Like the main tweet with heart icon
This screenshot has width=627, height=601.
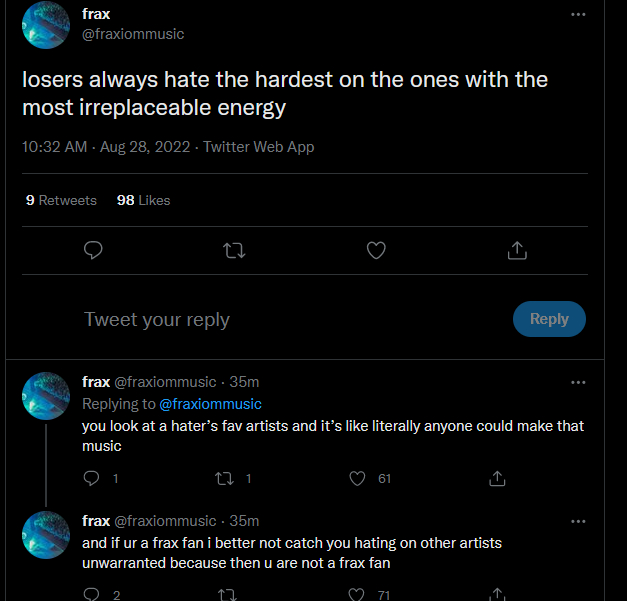pyautogui.click(x=376, y=250)
